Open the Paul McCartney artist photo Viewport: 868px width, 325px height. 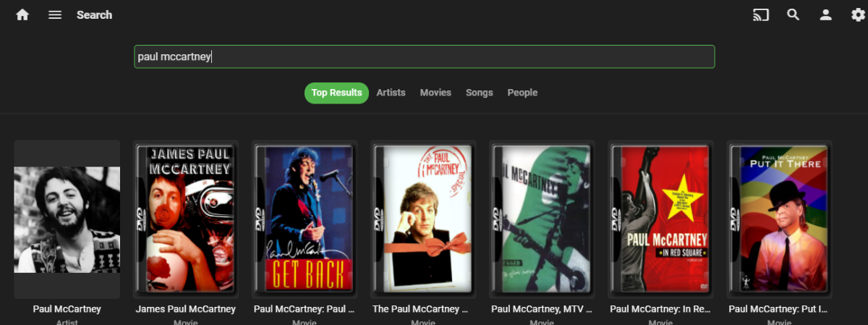[67, 219]
